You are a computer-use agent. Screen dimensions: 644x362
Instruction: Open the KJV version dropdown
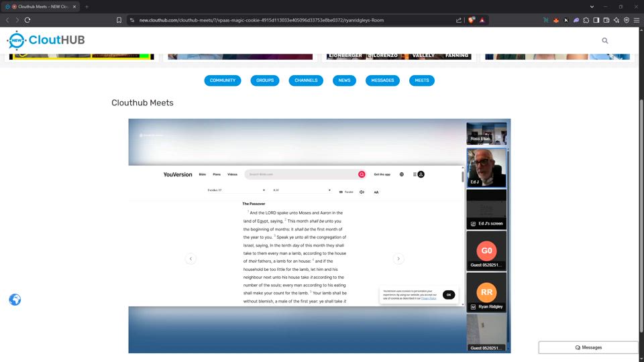tap(302, 190)
